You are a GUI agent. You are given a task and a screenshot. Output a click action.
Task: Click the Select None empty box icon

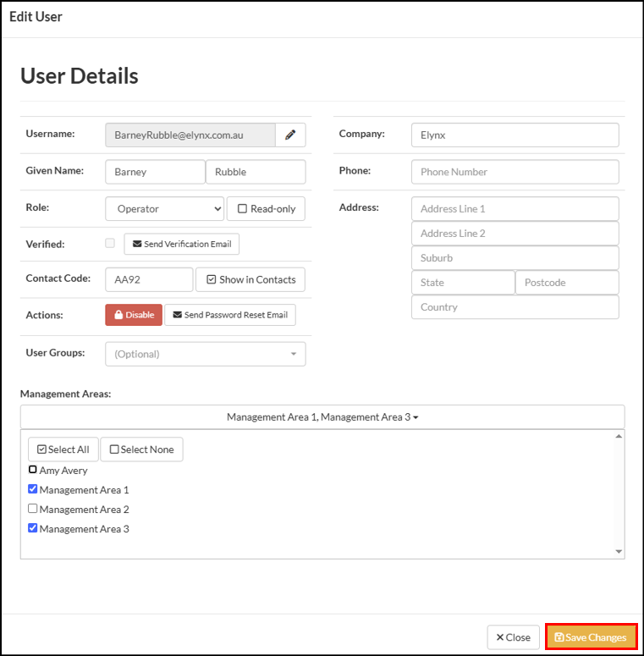[x=113, y=449]
